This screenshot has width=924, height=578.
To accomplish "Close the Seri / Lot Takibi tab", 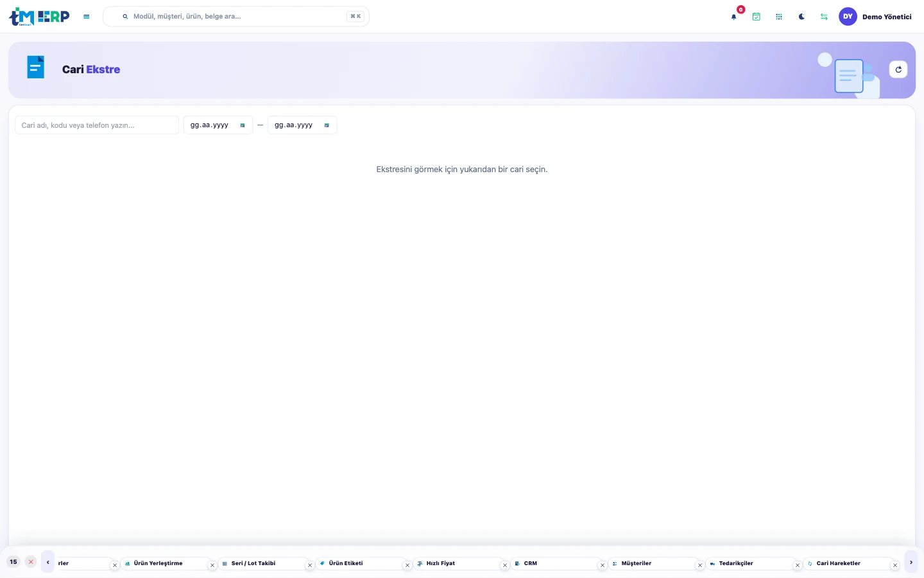I will (310, 566).
